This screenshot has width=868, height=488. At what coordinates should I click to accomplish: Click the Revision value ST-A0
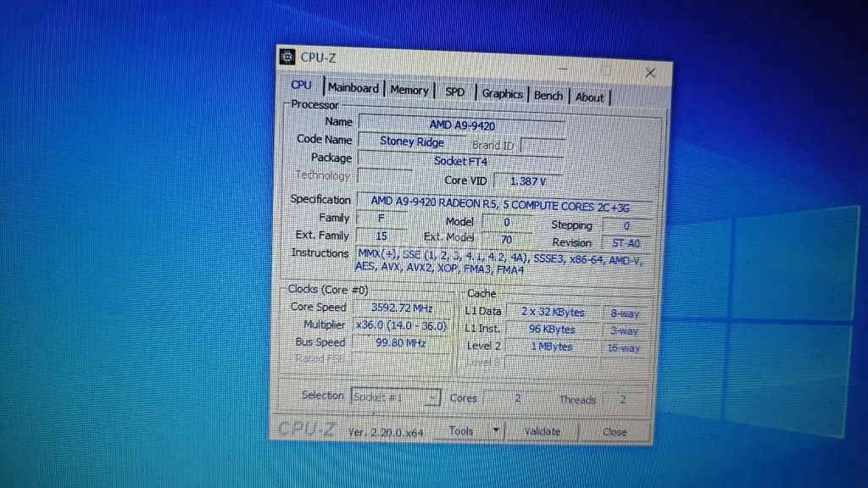tap(626, 243)
